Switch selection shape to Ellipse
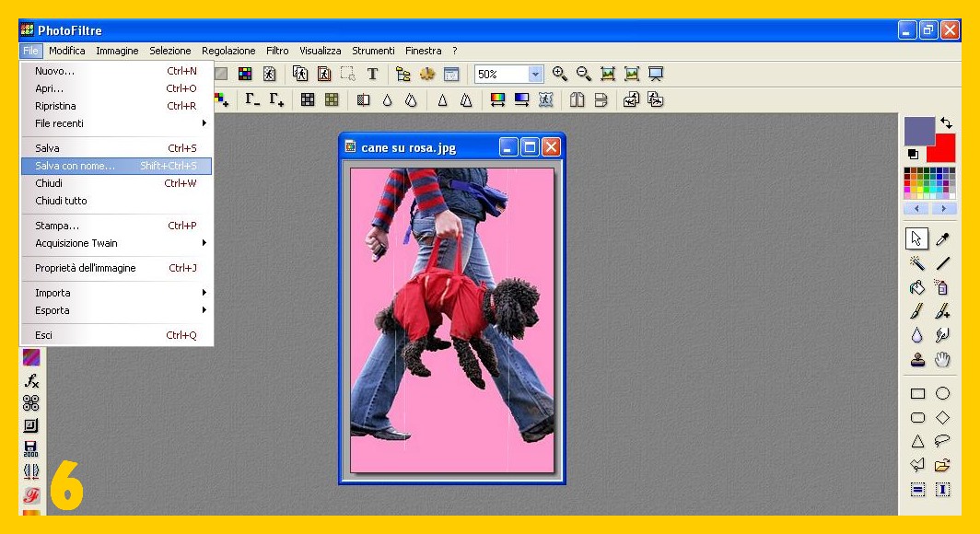 (942, 394)
